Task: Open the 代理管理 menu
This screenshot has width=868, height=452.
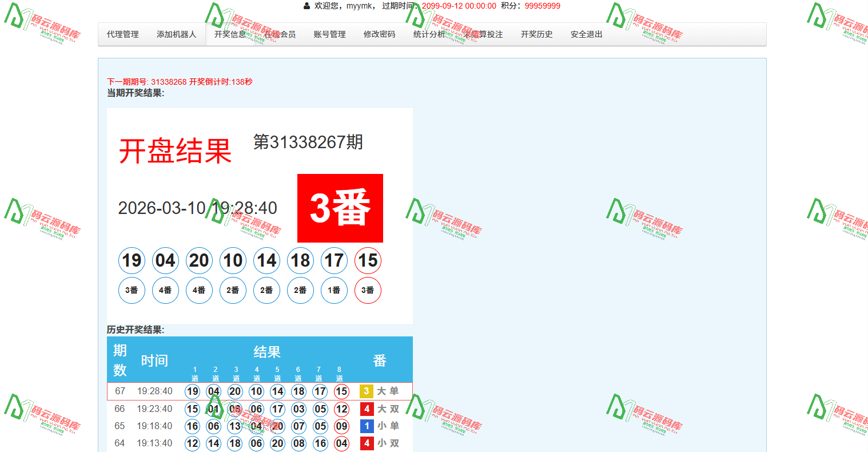Action: pyautogui.click(x=123, y=34)
